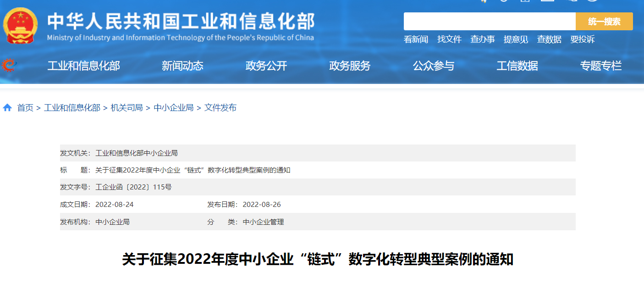This screenshot has width=644, height=284.
Task: Go to 政务服务 in the navigation bar
Action: coord(350,66)
